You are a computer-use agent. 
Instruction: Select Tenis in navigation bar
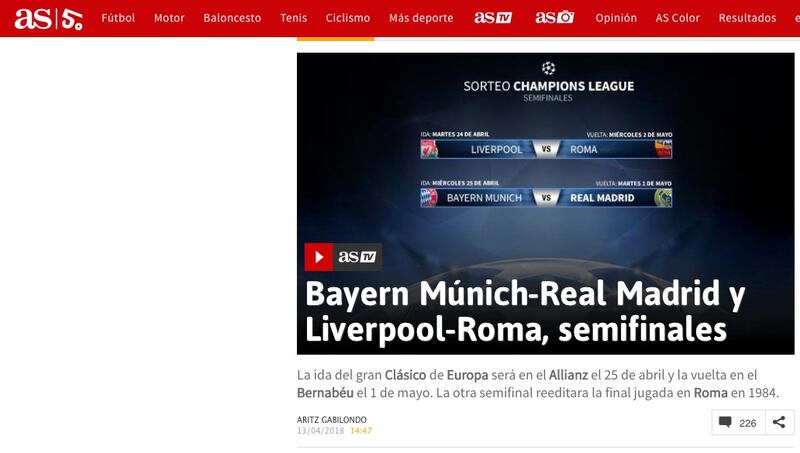(x=293, y=18)
